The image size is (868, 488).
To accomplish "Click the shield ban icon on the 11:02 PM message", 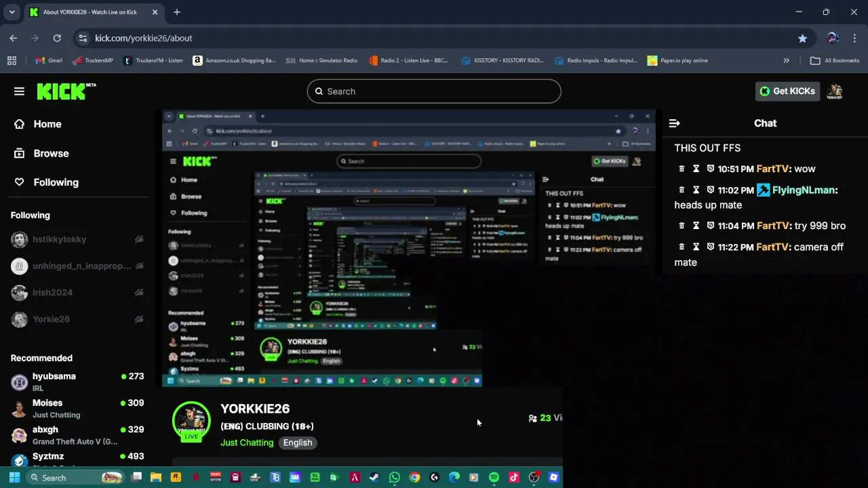I will [x=710, y=190].
